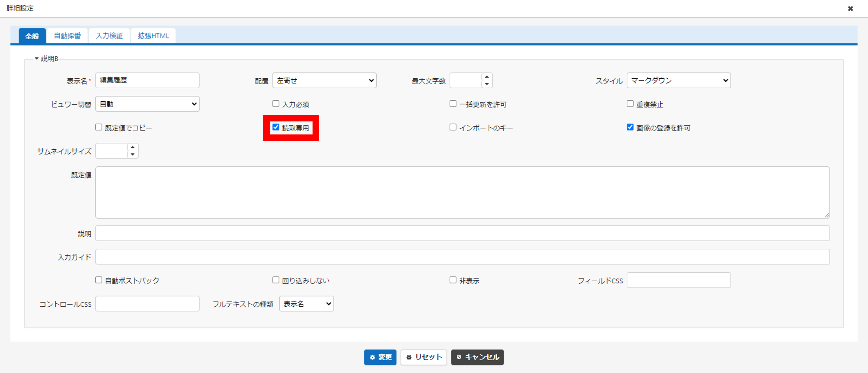868x373 pixels.
Task: Open the ビュワー切替 dropdown
Action: click(147, 104)
